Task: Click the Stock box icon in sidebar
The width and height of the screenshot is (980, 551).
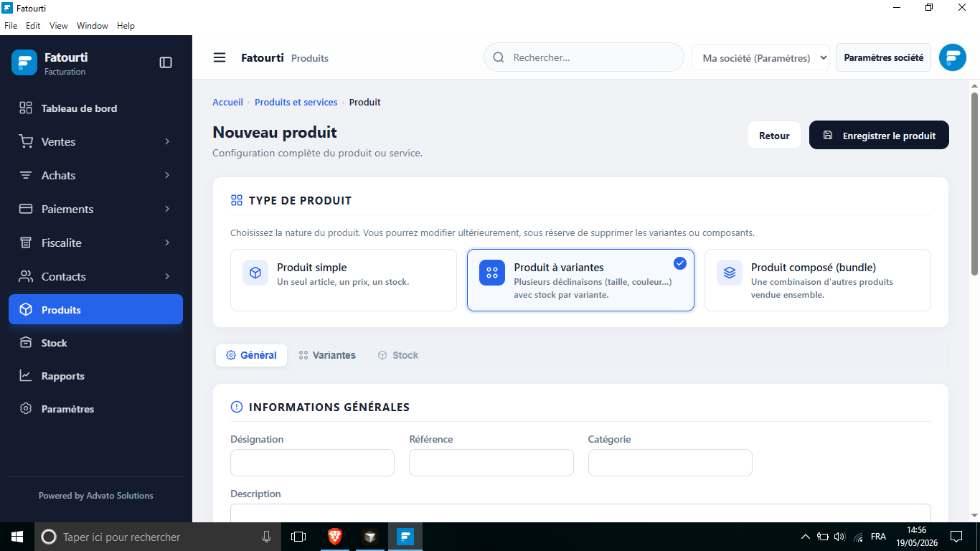Action: [26, 342]
